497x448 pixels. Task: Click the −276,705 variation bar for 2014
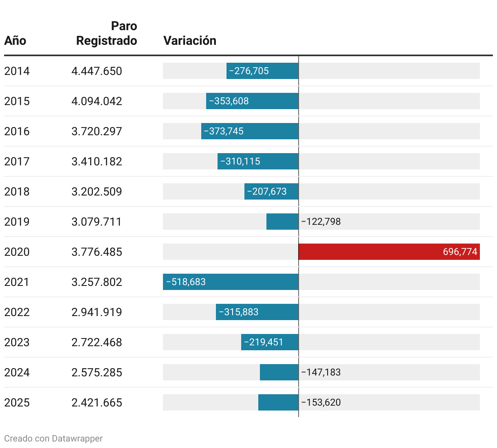pyautogui.click(x=262, y=71)
